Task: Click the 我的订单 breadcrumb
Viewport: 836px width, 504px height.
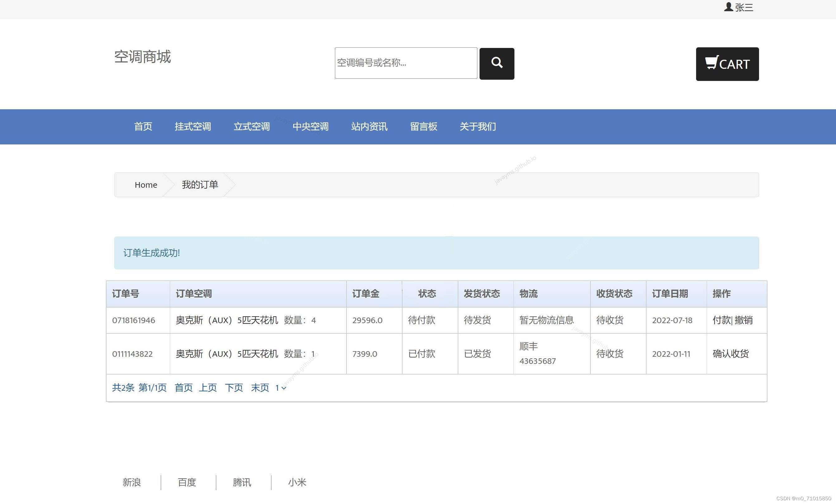Action: pyautogui.click(x=200, y=185)
